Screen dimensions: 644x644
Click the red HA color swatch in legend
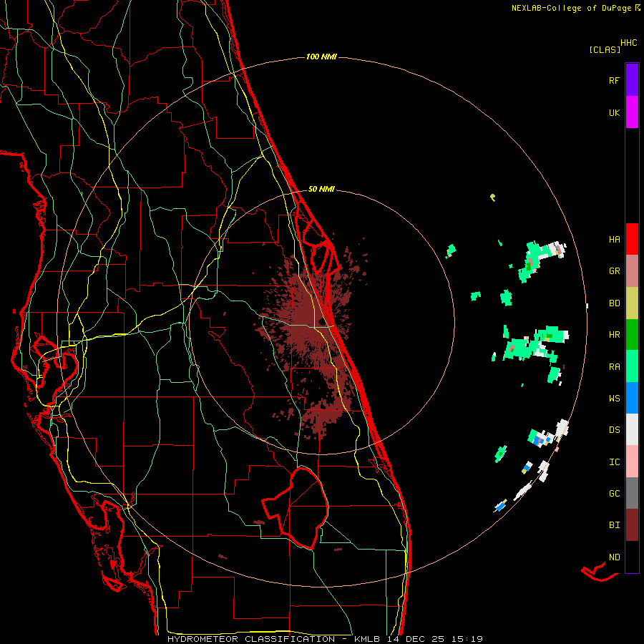point(632,239)
